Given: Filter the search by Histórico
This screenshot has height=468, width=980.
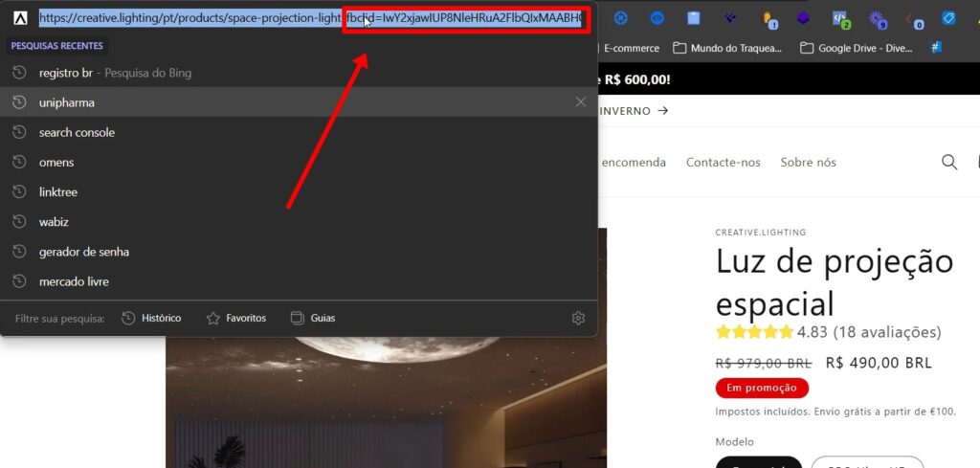Looking at the screenshot, I should tap(151, 318).
